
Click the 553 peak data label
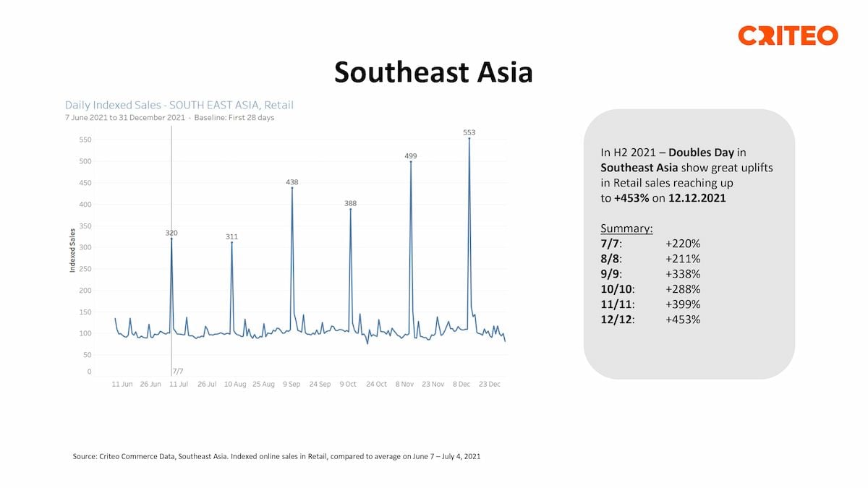point(469,132)
